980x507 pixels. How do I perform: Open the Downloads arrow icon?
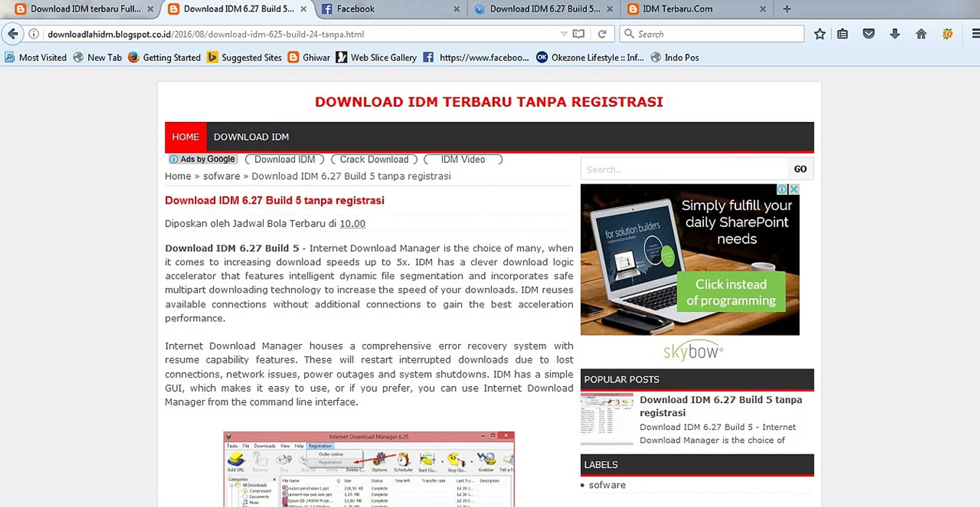[895, 34]
